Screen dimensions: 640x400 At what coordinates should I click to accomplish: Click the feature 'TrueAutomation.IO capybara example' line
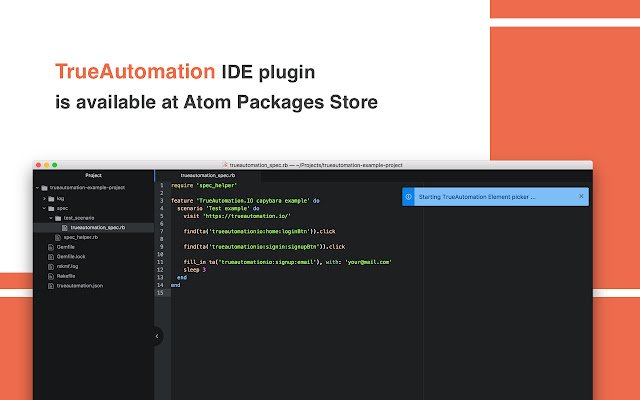pos(245,201)
